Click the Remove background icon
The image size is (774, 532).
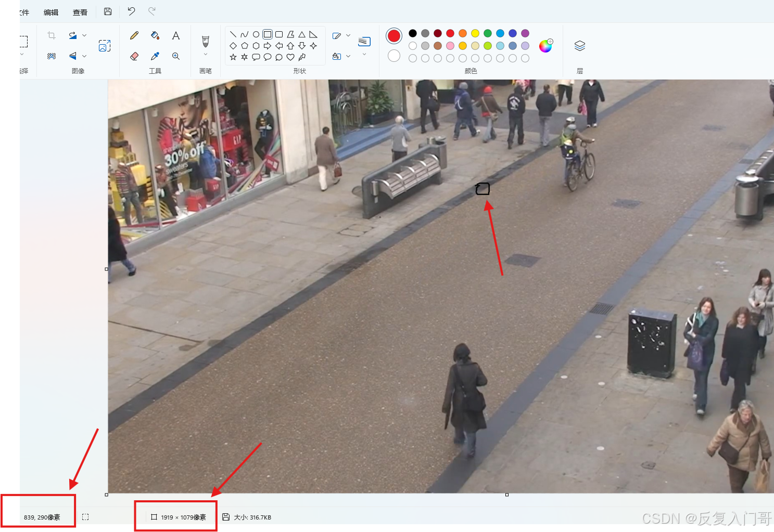click(52, 56)
